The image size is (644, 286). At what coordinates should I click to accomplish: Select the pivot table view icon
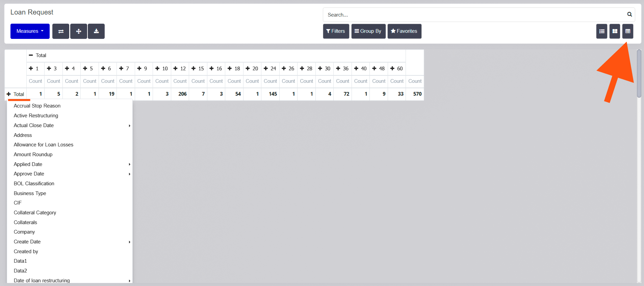point(627,31)
